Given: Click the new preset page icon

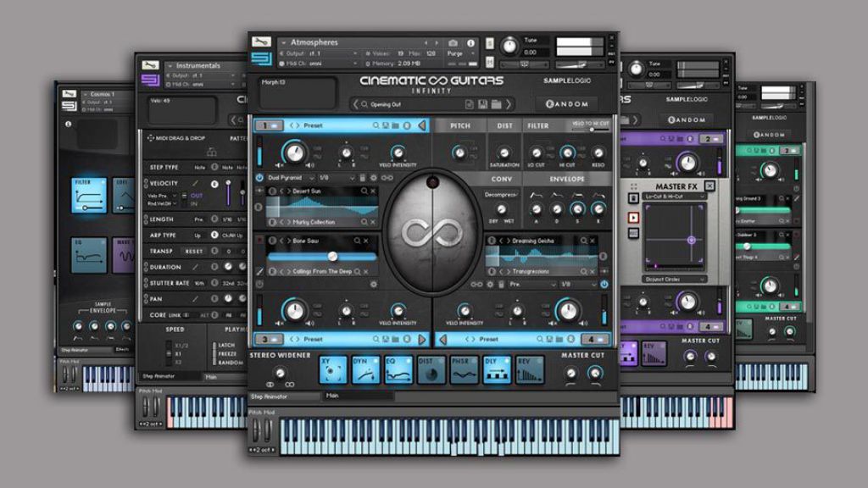Looking at the screenshot, I should coord(470,104).
